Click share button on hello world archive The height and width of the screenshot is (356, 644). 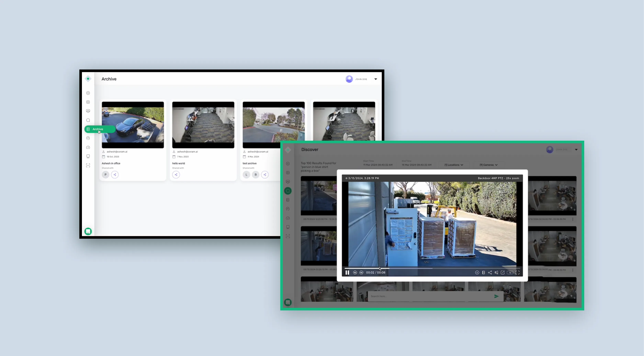pos(176,175)
